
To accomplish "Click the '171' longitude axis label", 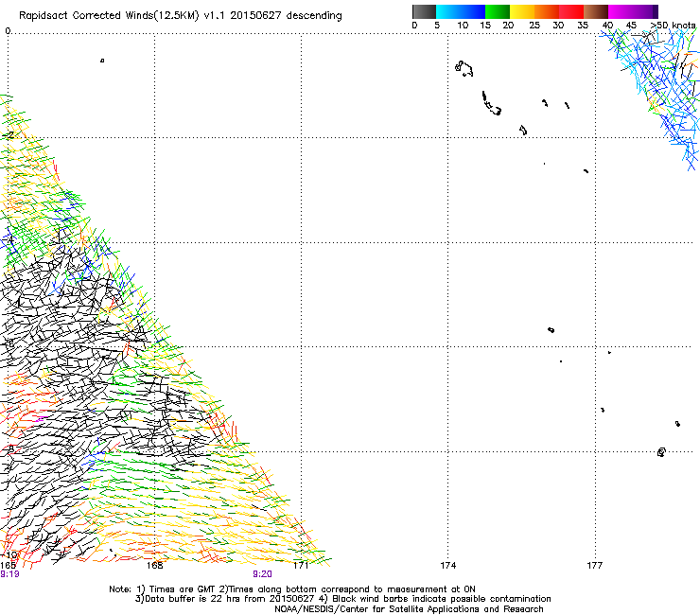I will coord(302,566).
